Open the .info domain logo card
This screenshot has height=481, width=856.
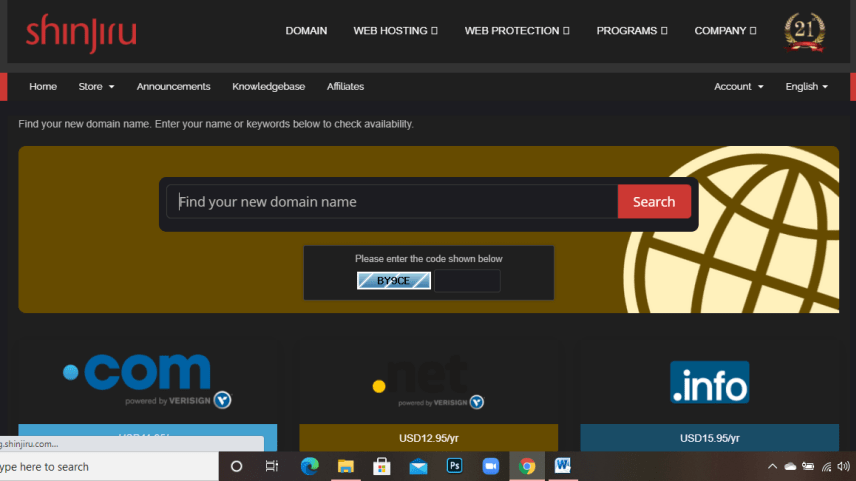tap(710, 382)
